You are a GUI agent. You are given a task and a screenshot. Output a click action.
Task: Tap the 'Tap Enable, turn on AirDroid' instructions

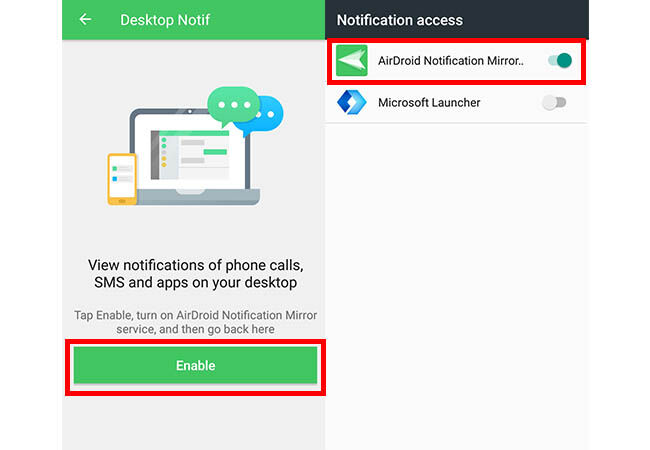(195, 322)
